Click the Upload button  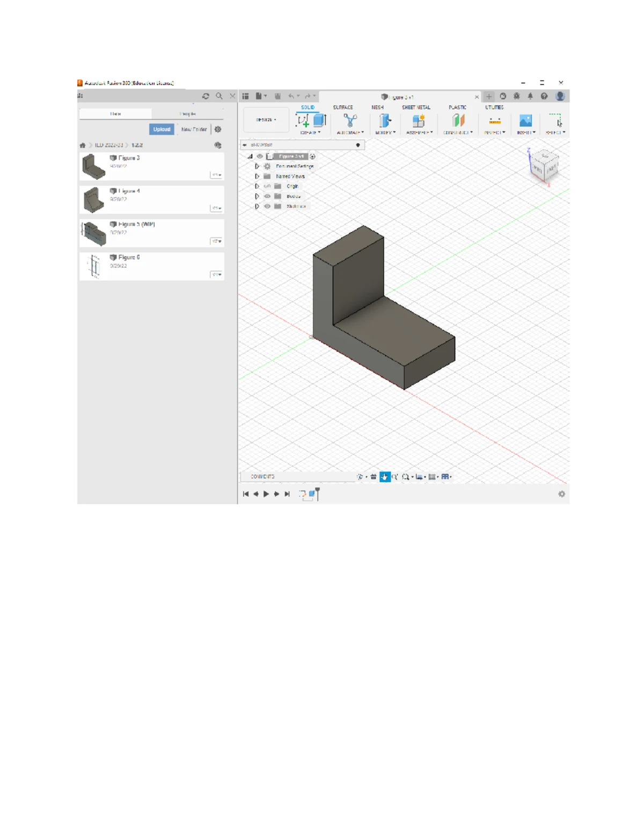coord(162,129)
